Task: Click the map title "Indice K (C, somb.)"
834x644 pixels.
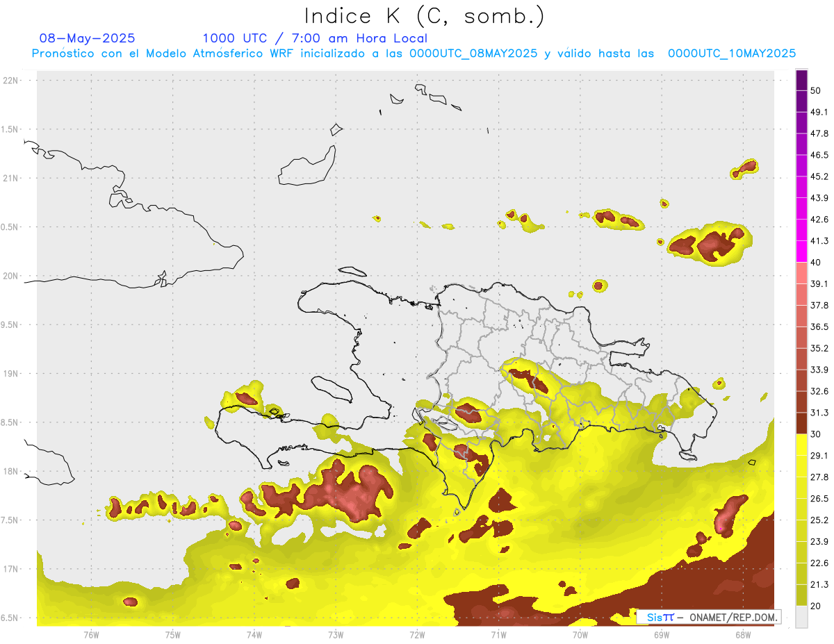Action: (424, 16)
